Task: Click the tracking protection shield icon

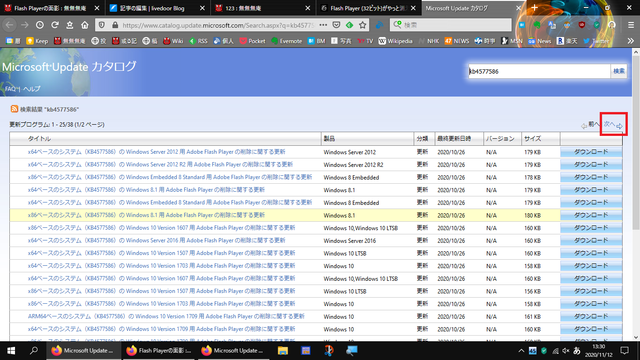Action: [102, 25]
